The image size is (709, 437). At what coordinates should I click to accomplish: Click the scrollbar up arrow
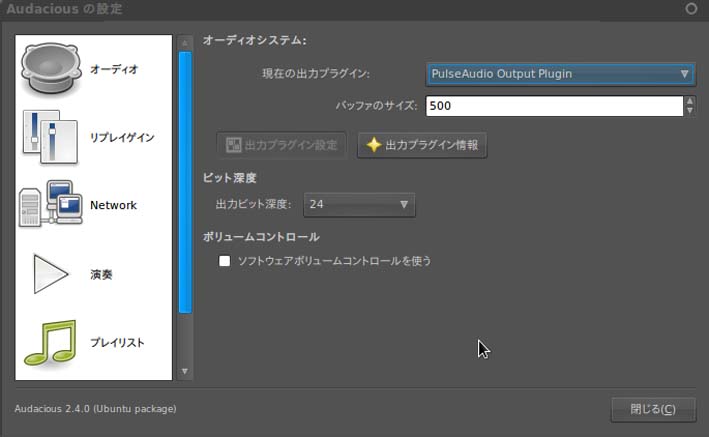pos(185,43)
